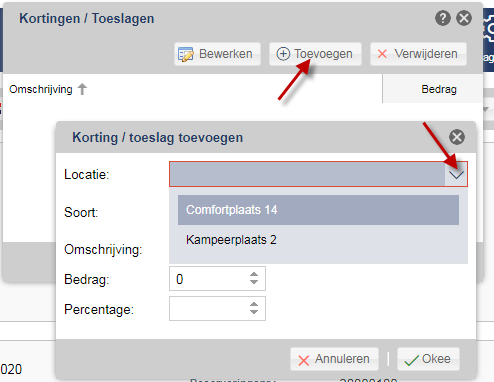The height and width of the screenshot is (382, 494).
Task: Decrease Percentage with down arrow
Action: tap(254, 312)
